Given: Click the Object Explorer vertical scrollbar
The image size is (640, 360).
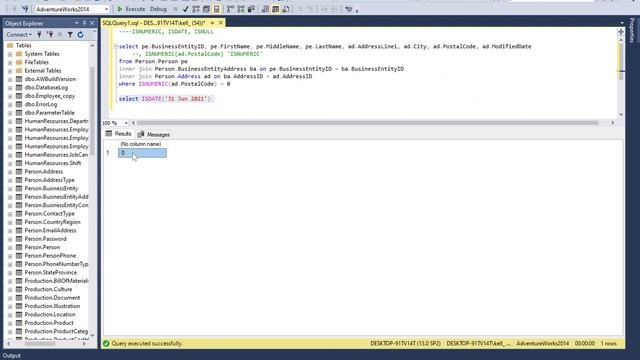Looking at the screenshot, I should click(x=93, y=110).
